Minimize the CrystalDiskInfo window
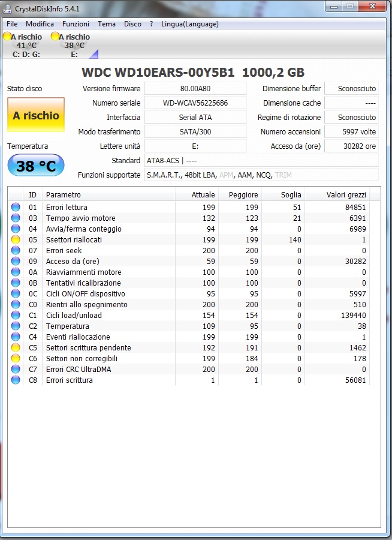Viewport: 392px width, 540px height. [x=333, y=7]
